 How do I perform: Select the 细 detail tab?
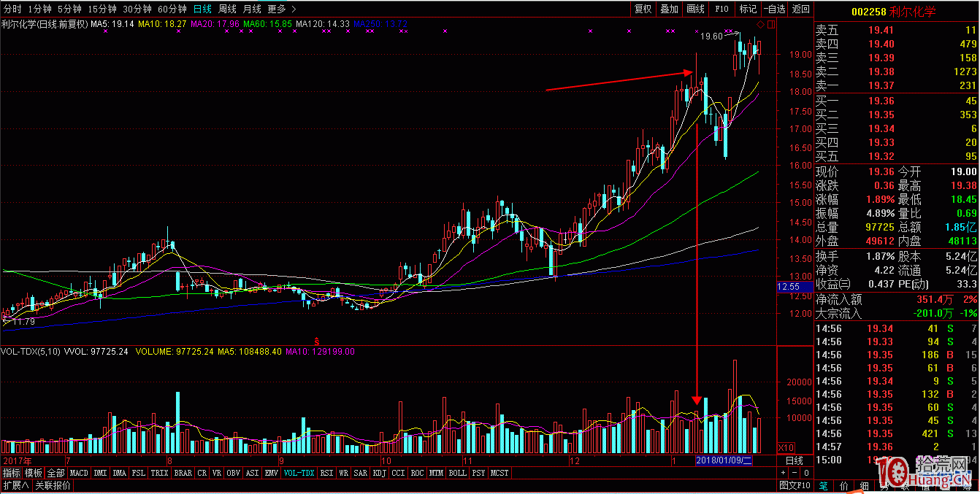[x=865, y=485]
